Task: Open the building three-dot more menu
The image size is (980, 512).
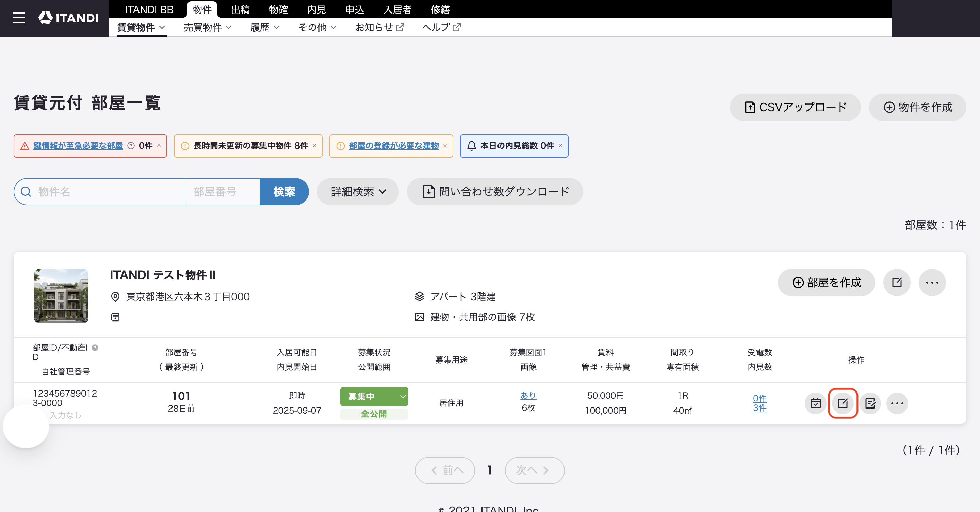Action: 932,283
